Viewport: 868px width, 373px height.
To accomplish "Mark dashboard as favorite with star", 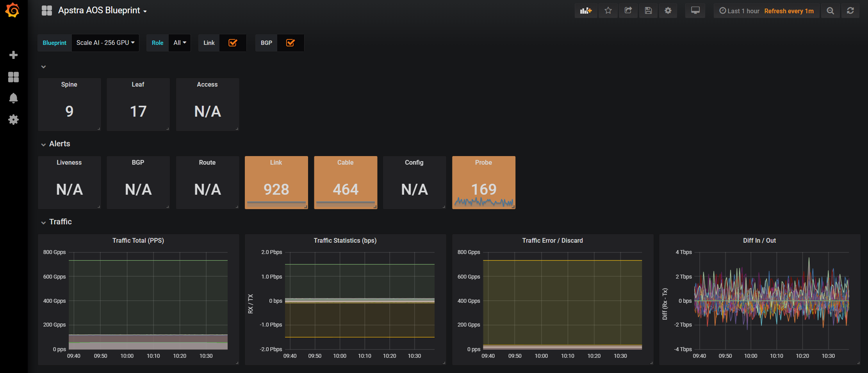I will 608,11.
